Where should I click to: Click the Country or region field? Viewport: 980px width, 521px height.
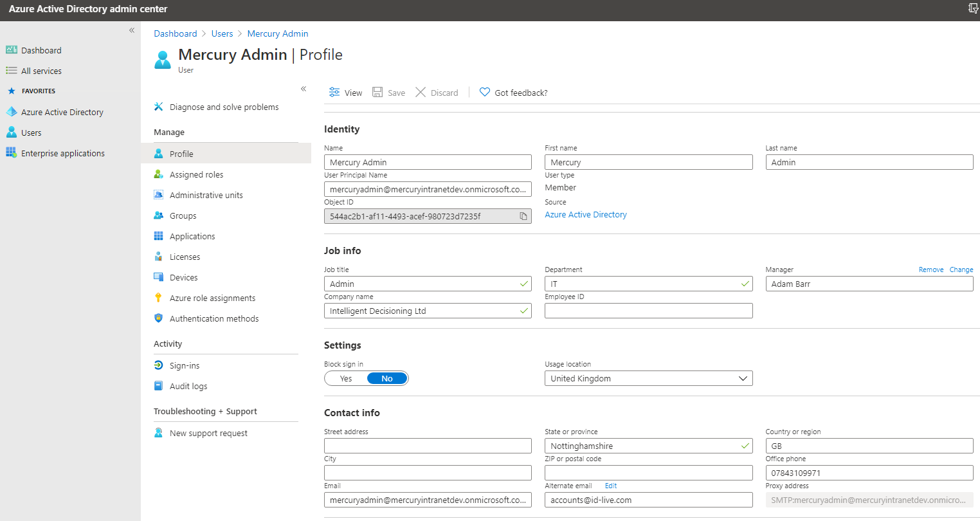pyautogui.click(x=869, y=446)
